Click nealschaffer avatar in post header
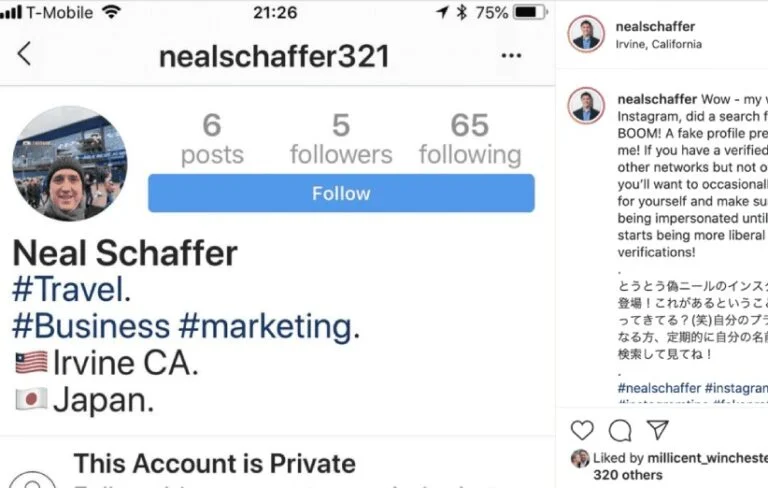Image resolution: width=768 pixels, height=488 pixels. [x=586, y=34]
